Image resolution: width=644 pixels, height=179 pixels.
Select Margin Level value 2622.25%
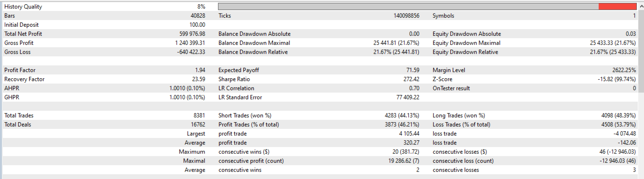click(x=624, y=70)
